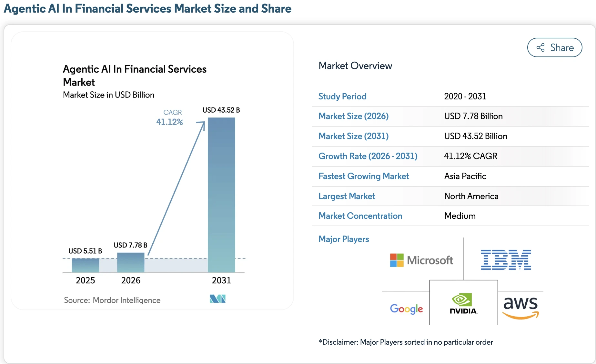596x364 pixels.
Task: Click the Market Size (2031) label
Action: (353, 136)
